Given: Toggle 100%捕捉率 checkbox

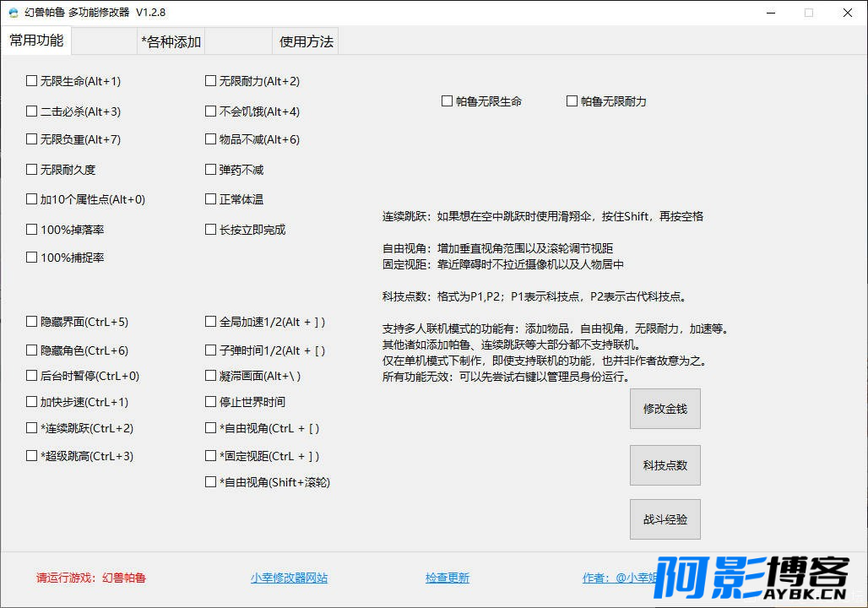Looking at the screenshot, I should pos(32,258).
